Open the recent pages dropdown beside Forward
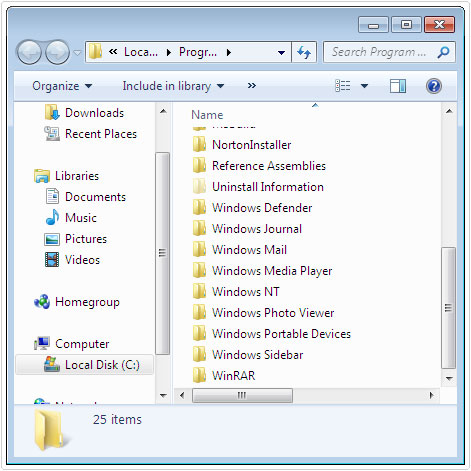The image size is (471, 471). (77, 53)
